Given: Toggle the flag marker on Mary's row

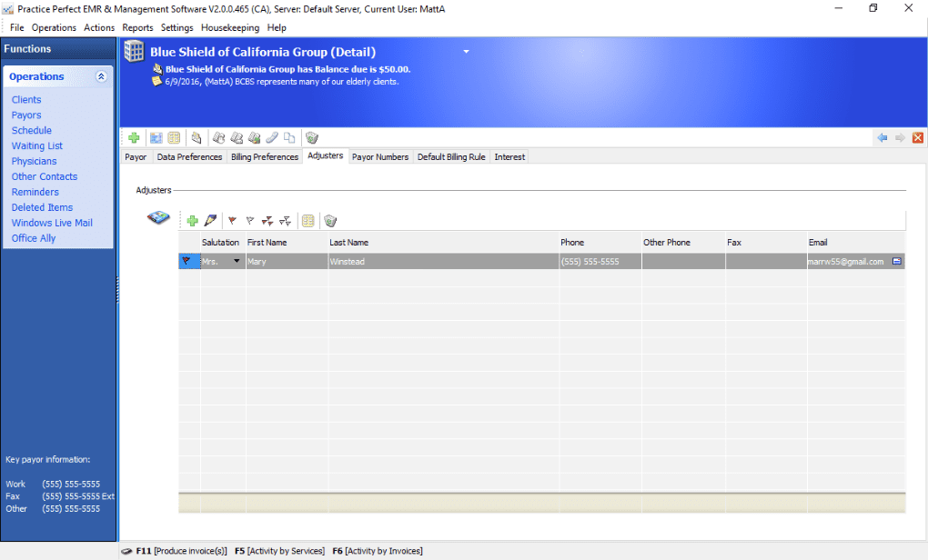Looking at the screenshot, I should [x=187, y=262].
